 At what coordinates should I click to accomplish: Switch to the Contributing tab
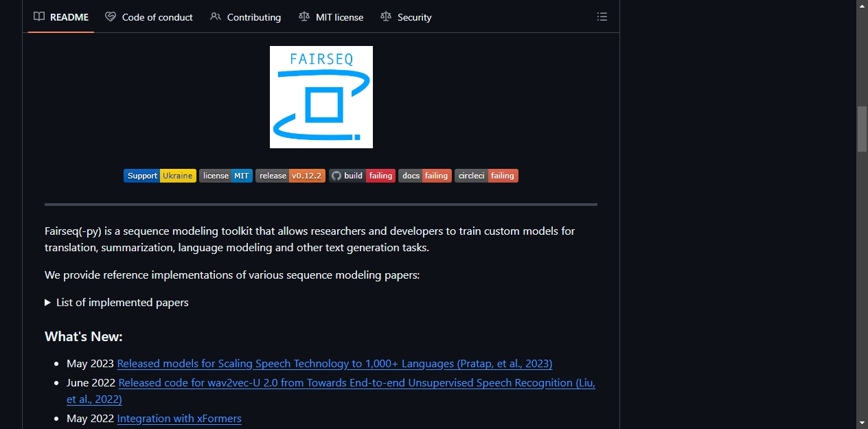point(246,17)
